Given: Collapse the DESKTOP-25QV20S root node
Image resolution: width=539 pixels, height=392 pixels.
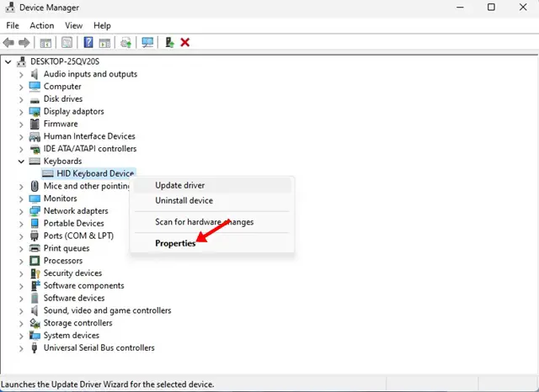Looking at the screenshot, I should pyautogui.click(x=8, y=62).
